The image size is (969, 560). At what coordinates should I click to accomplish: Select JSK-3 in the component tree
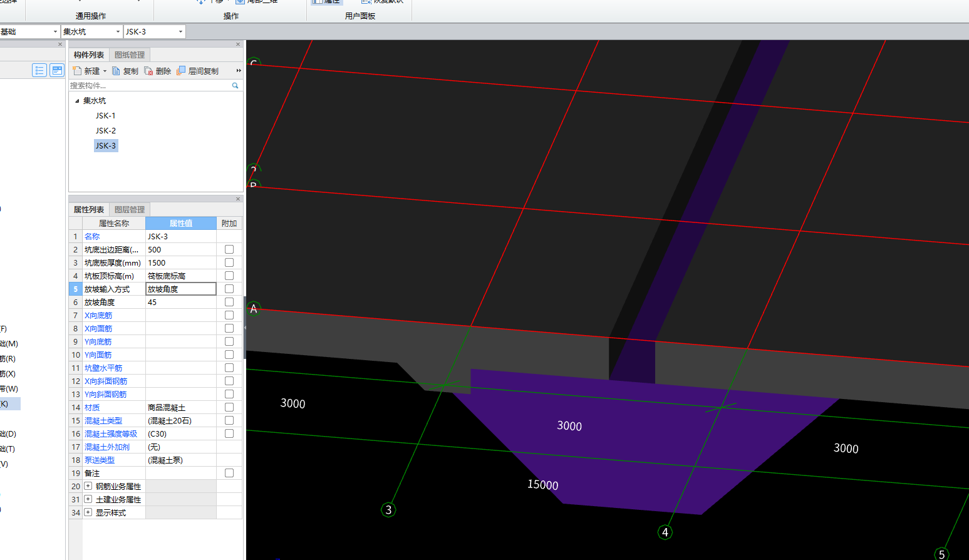[x=105, y=146]
